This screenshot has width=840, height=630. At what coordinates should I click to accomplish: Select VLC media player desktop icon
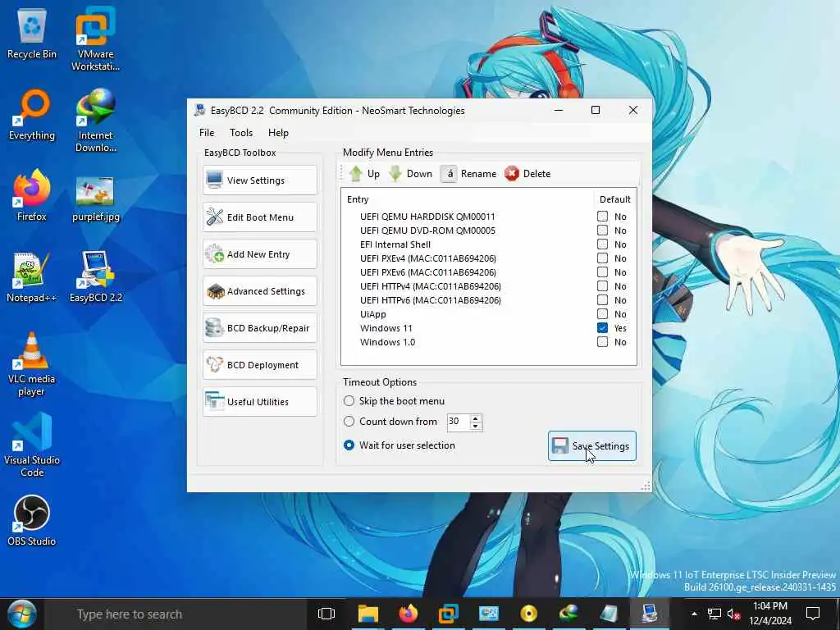tap(32, 364)
